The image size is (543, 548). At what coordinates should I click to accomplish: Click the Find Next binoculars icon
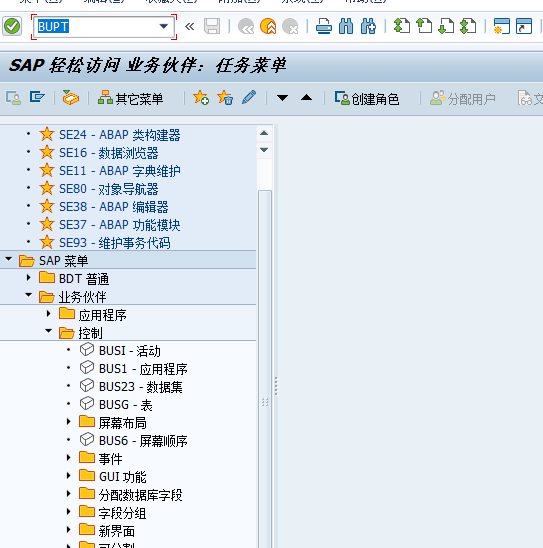coord(368,27)
